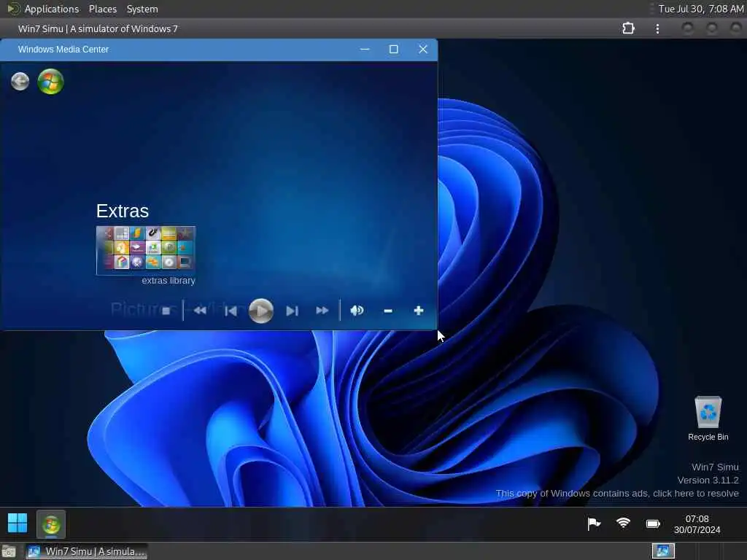The image size is (747, 560).
Task: Select the Extras heading
Action: point(123,211)
